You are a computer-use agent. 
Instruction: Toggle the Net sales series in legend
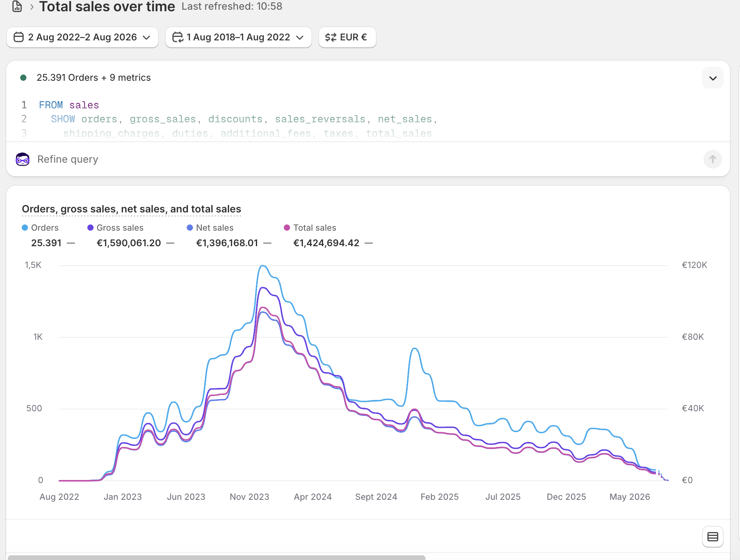(210, 228)
